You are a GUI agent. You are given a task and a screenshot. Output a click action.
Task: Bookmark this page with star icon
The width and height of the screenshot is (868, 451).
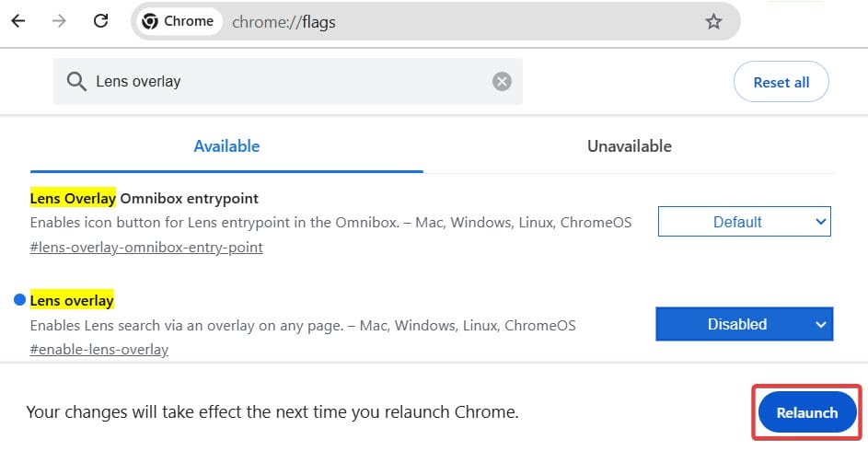(x=713, y=22)
